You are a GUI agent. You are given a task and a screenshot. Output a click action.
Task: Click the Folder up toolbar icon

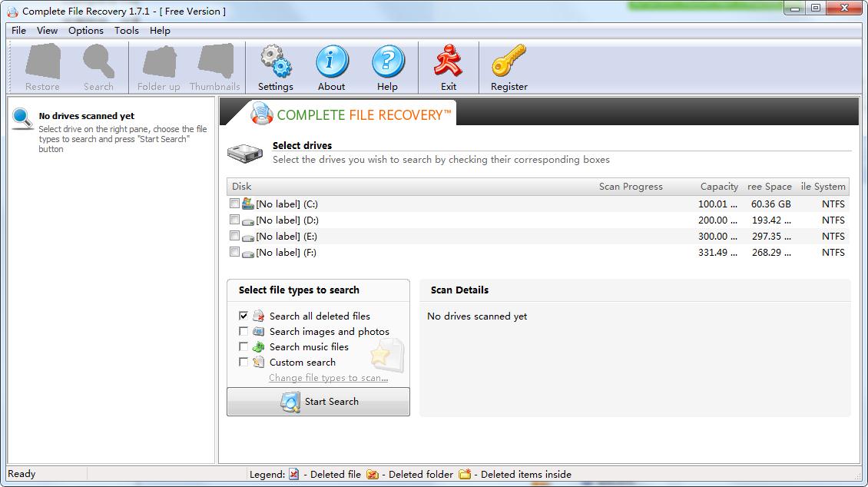click(160, 61)
